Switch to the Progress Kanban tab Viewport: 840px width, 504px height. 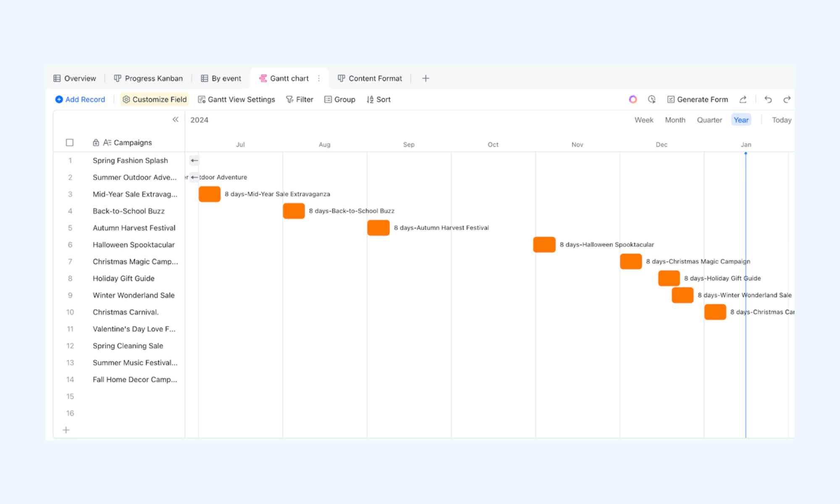148,79
